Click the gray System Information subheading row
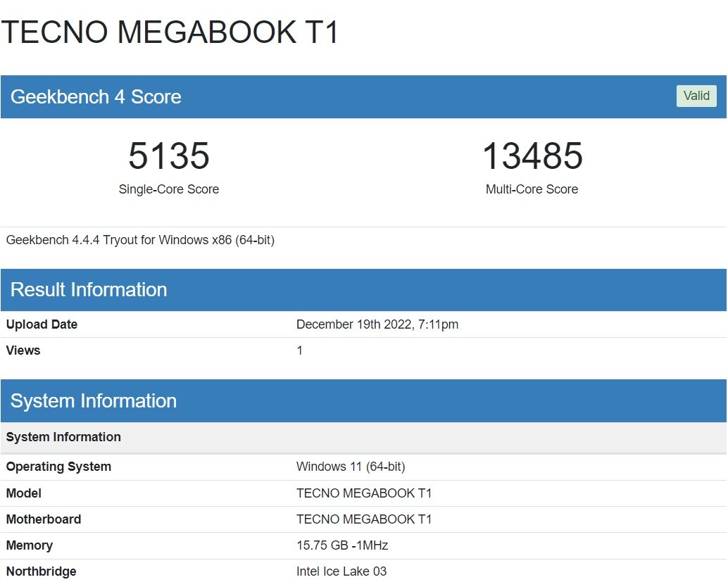 tap(363, 437)
